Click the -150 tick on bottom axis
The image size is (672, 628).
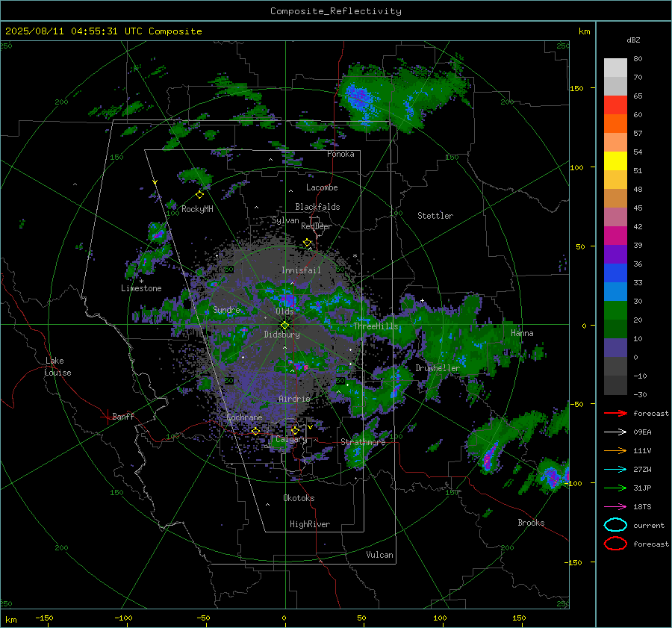pyautogui.click(x=44, y=618)
